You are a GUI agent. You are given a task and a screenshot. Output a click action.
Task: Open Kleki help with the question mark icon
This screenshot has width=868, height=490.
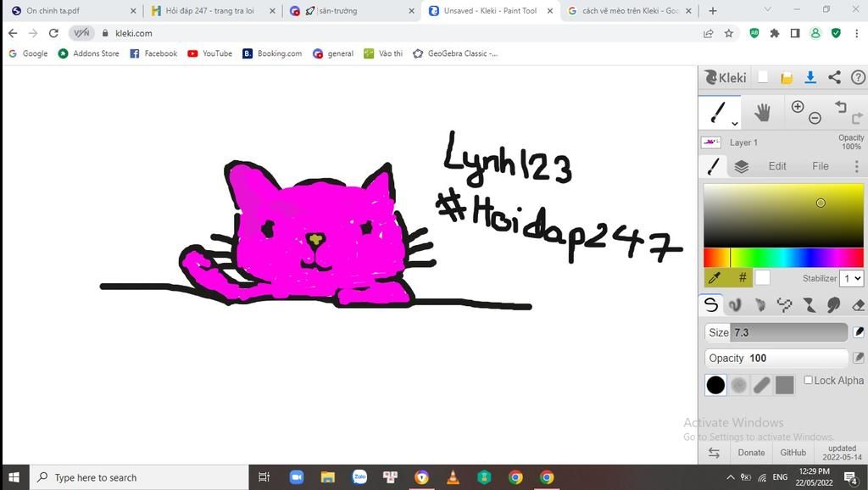(858, 77)
